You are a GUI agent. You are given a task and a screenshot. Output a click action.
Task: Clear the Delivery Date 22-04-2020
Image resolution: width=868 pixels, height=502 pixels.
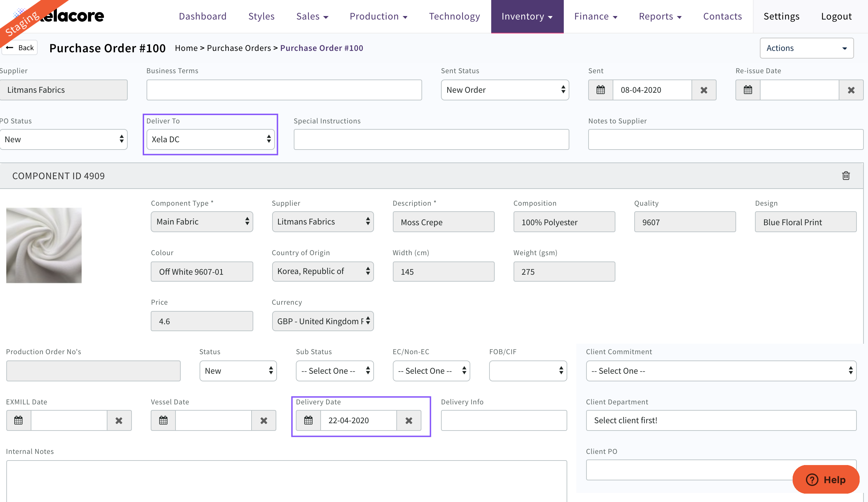coord(409,420)
